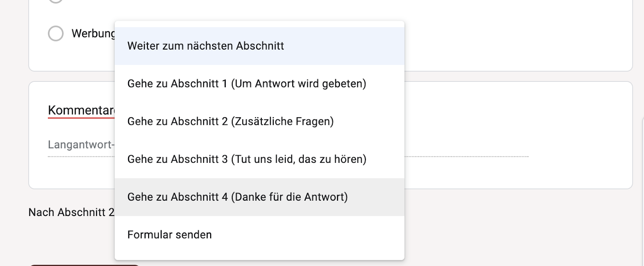Screen dimensions: 644x266
Task: Click the Nach Abschnitt 2 label
Action: (x=71, y=212)
